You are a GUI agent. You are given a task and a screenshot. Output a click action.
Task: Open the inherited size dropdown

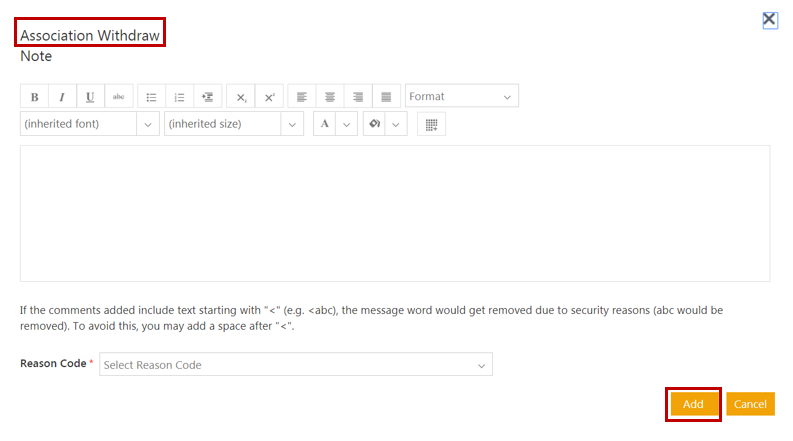(233, 124)
